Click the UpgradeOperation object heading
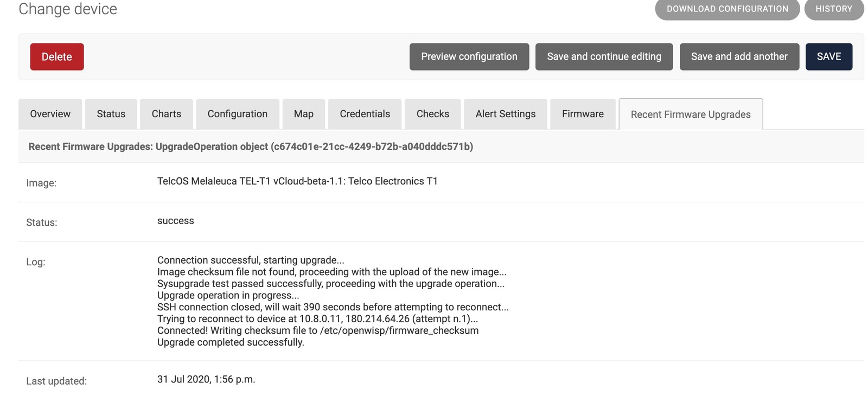 [x=251, y=146]
